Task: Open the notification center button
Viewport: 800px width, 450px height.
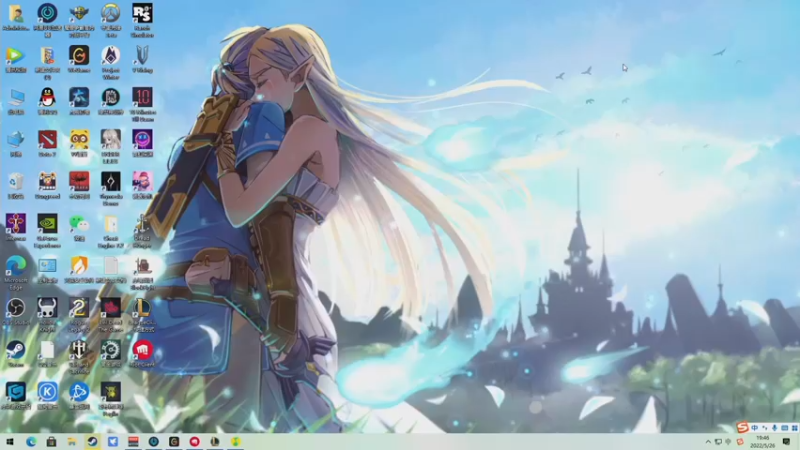Action: point(786,442)
